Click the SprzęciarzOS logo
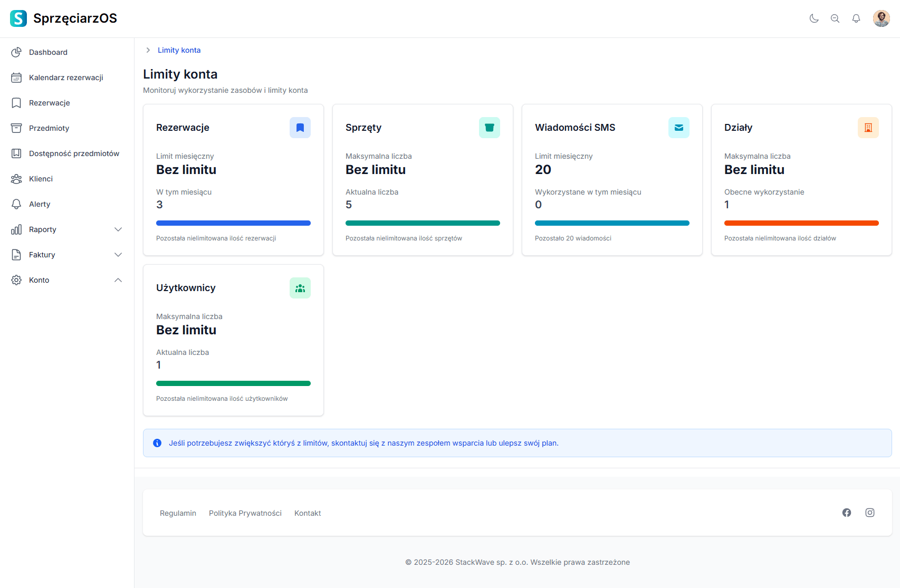Viewport: 900px width, 588px height. 64,18
